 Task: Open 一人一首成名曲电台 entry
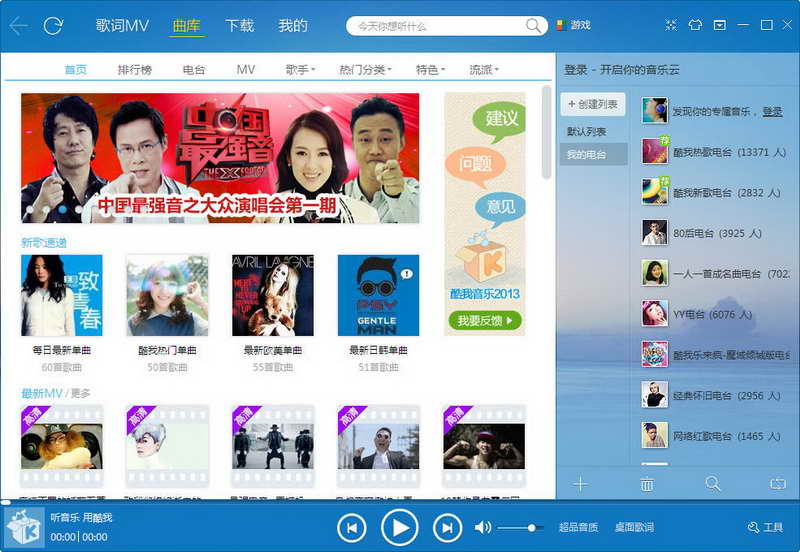715,273
